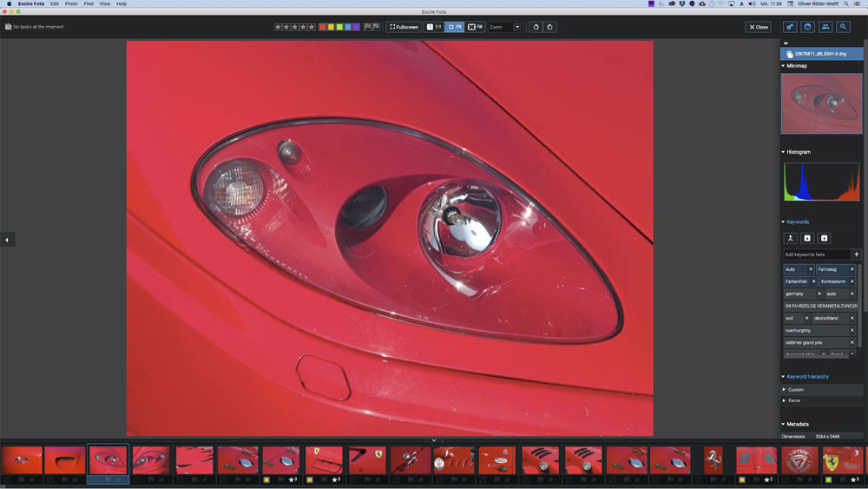Collapse the Histogram section
This screenshot has height=489, width=868.
(783, 152)
